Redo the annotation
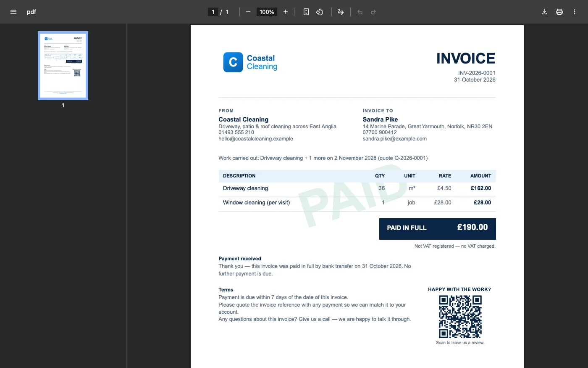This screenshot has height=368, width=588. click(373, 12)
